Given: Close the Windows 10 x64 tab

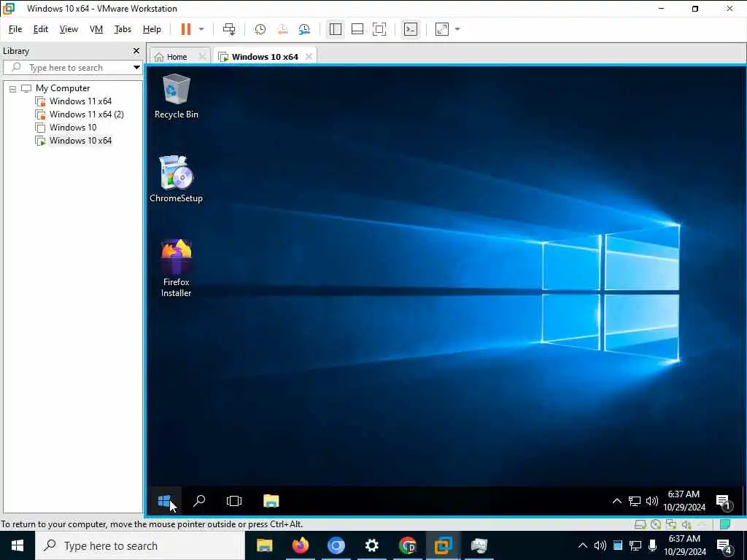Looking at the screenshot, I should click(309, 57).
